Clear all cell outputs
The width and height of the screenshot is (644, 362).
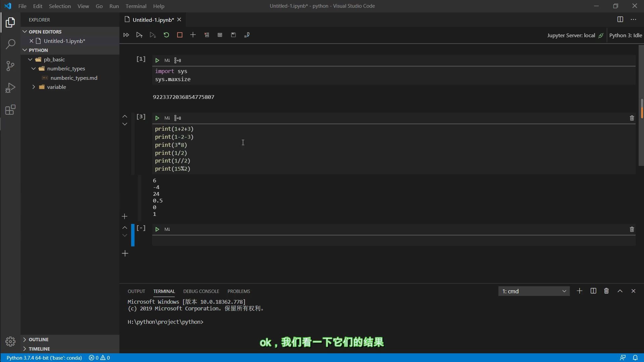pyautogui.click(x=207, y=35)
